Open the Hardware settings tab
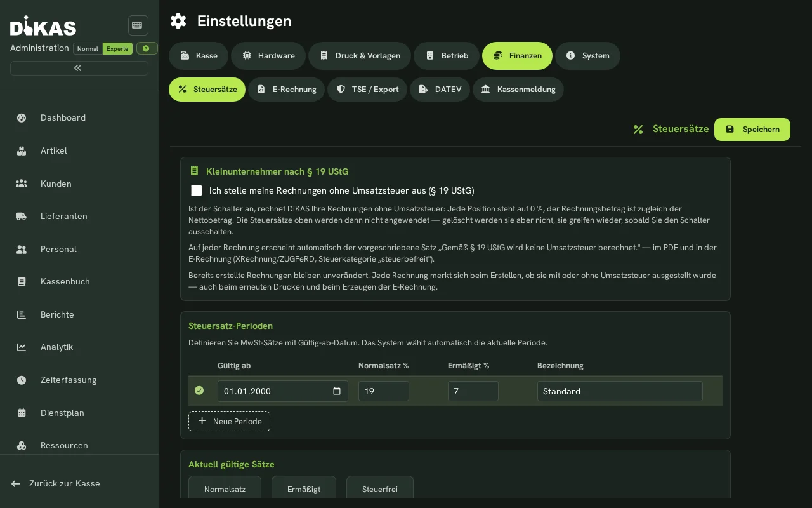The image size is (812, 508). [268, 56]
